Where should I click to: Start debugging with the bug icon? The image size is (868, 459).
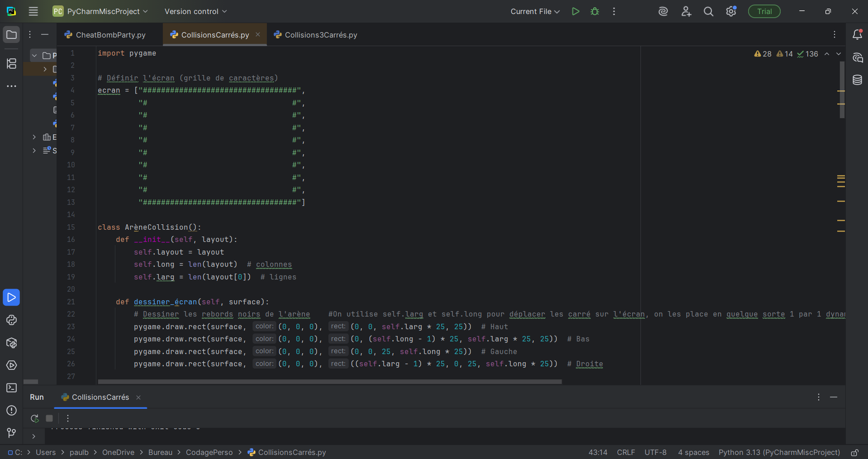(x=595, y=11)
